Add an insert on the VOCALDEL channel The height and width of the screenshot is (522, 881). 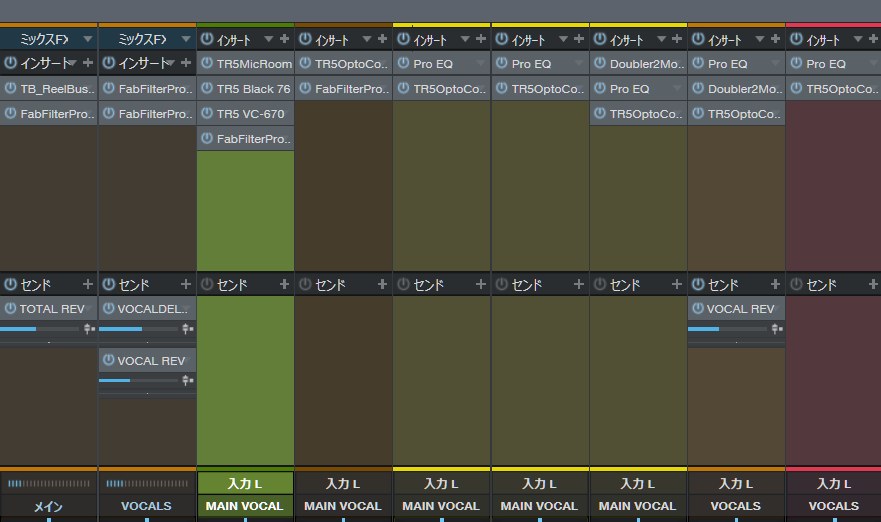tap(186, 62)
